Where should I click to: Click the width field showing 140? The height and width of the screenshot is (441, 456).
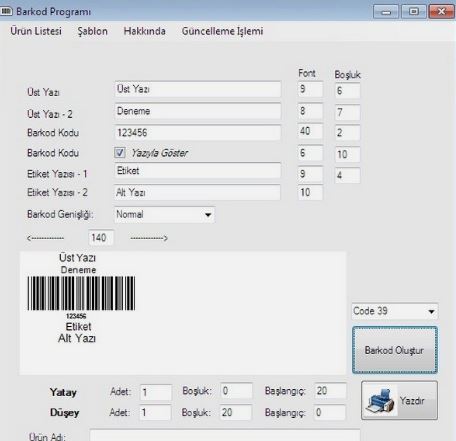pos(101,238)
